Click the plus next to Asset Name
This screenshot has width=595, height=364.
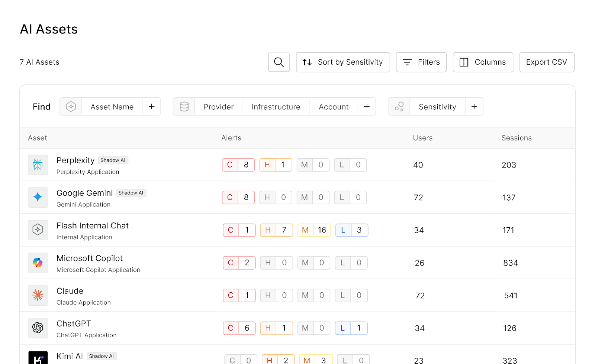(x=152, y=107)
